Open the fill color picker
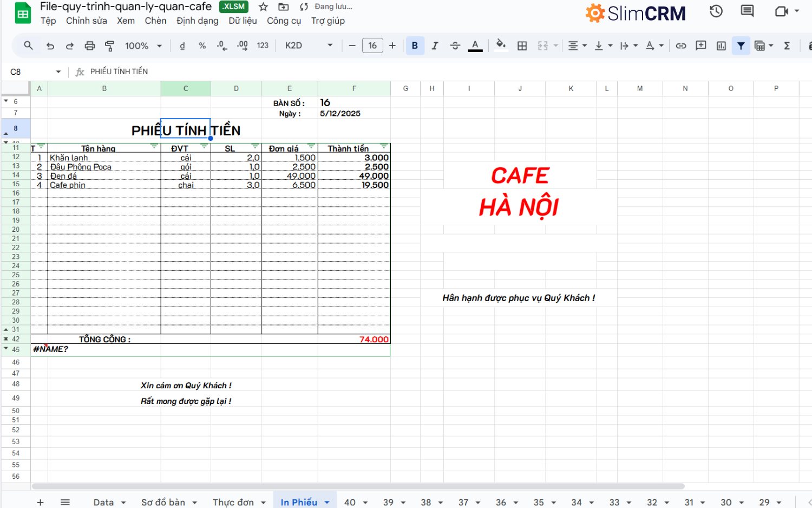Screen dimensions: 812x508 pos(501,45)
